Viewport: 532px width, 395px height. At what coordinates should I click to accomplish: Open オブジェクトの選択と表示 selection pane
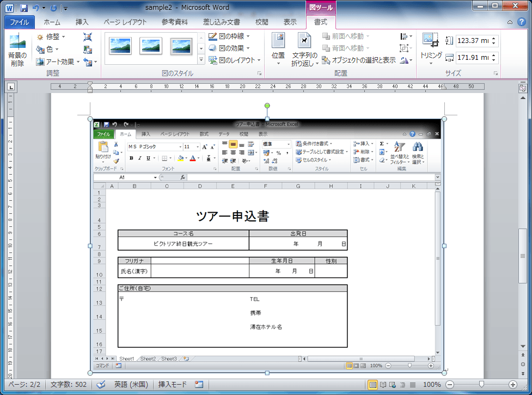[359, 60]
